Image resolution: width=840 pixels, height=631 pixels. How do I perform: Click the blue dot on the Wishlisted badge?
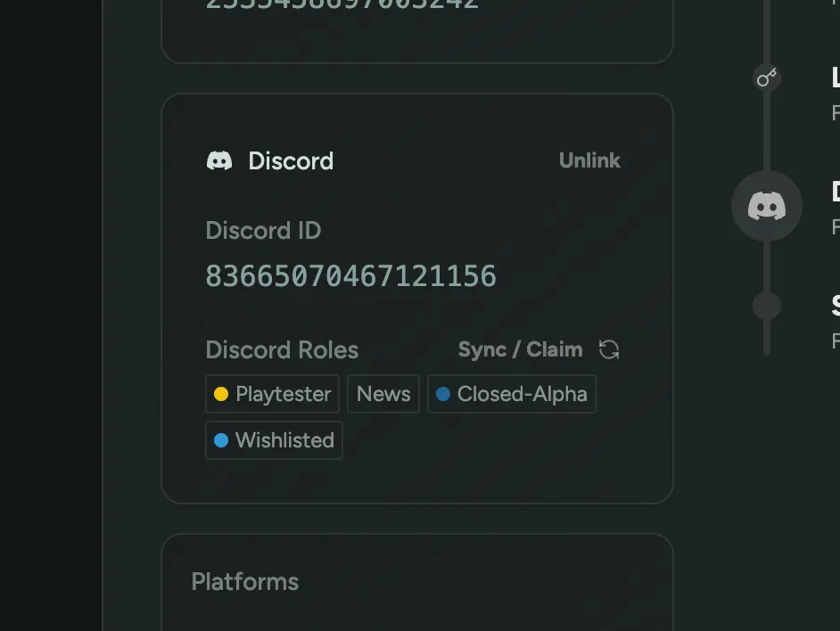(220, 439)
